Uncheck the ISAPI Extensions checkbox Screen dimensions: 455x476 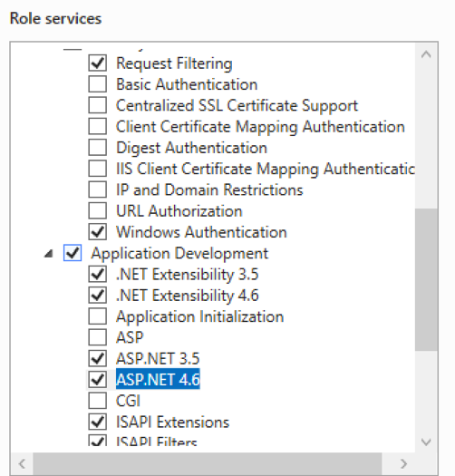click(97, 422)
